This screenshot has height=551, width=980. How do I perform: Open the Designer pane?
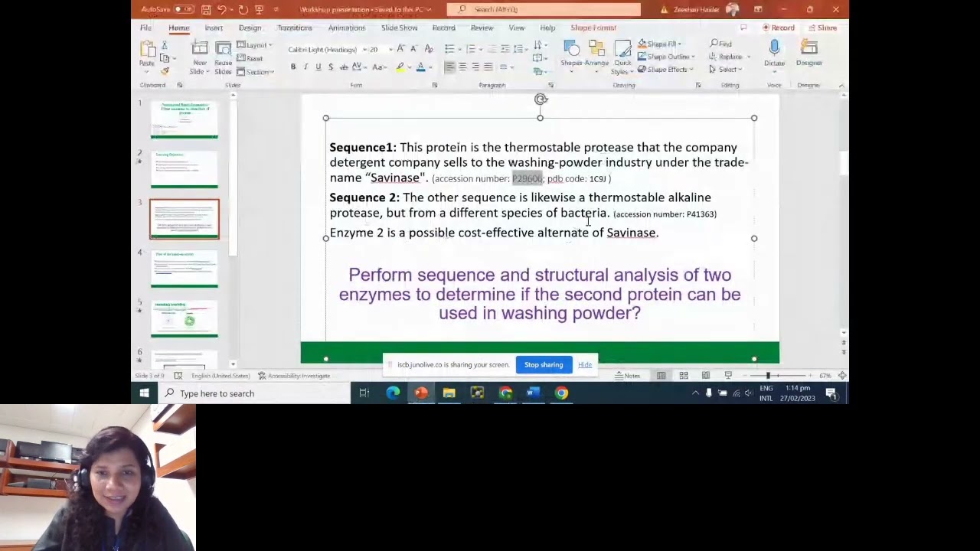click(808, 54)
